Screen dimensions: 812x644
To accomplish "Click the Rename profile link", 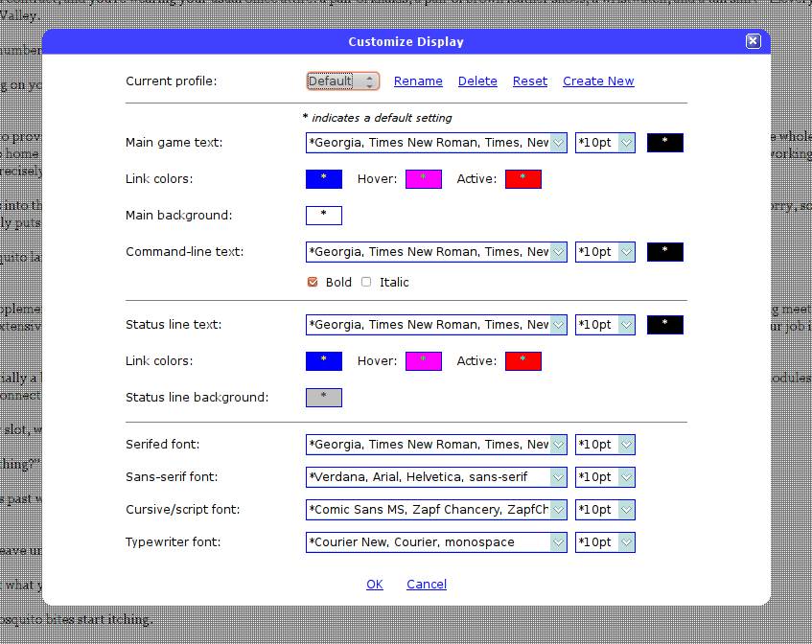I will [418, 81].
